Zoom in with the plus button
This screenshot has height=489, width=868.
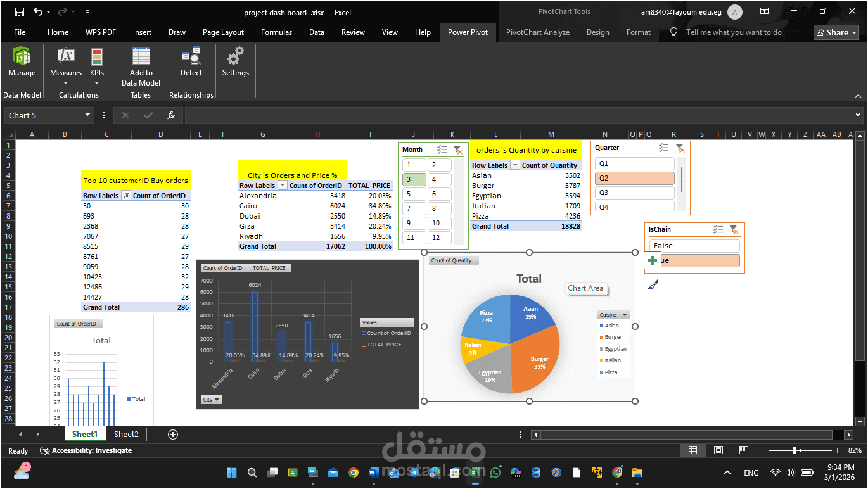point(837,450)
